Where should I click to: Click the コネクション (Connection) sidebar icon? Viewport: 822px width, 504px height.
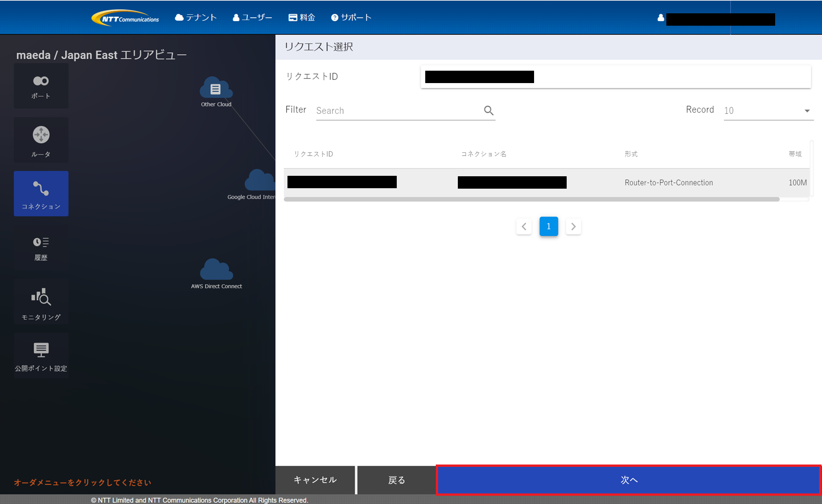pyautogui.click(x=41, y=194)
